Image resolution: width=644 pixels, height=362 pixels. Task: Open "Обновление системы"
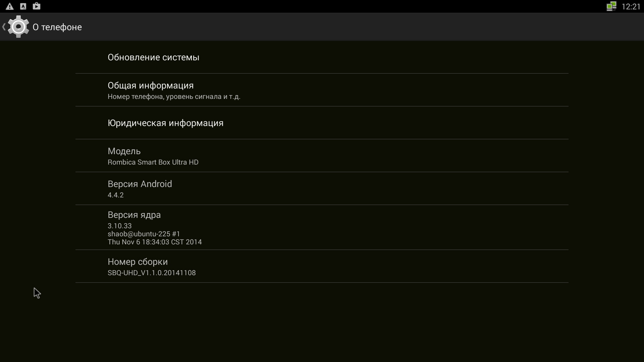[x=153, y=57]
